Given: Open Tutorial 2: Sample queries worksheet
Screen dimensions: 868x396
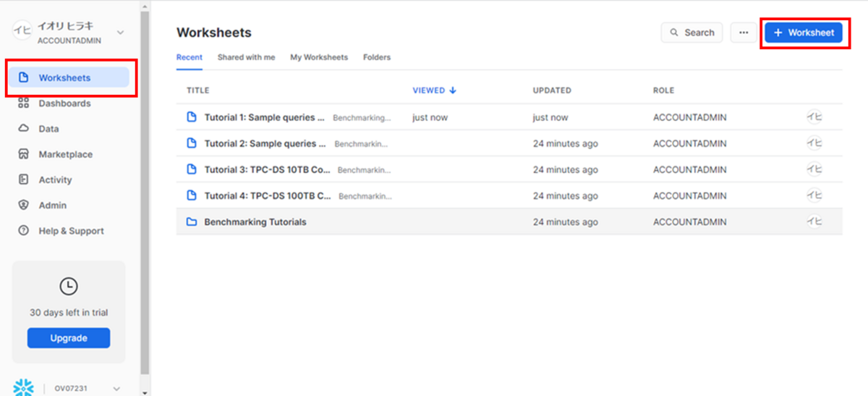Looking at the screenshot, I should coord(265,143).
